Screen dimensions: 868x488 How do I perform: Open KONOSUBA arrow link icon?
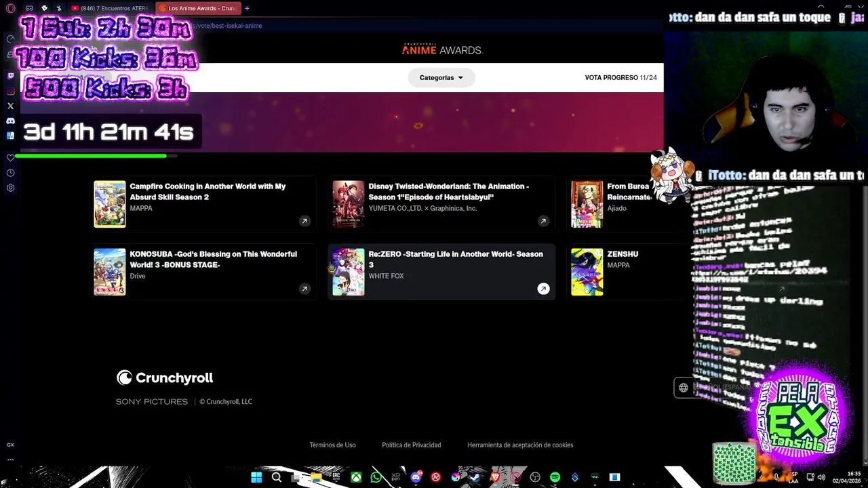point(304,289)
